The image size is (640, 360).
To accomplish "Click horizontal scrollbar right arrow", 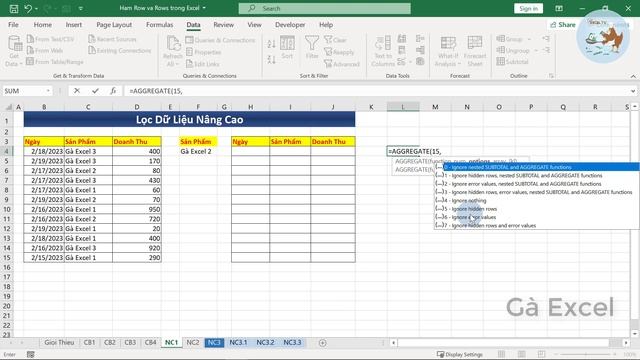I will (x=626, y=343).
